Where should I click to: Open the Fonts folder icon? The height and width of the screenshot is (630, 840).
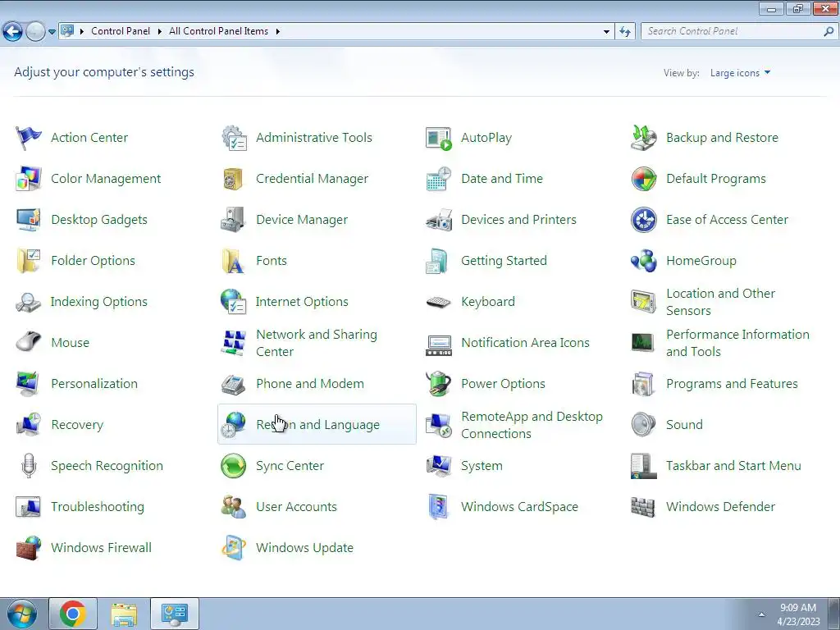point(234,261)
